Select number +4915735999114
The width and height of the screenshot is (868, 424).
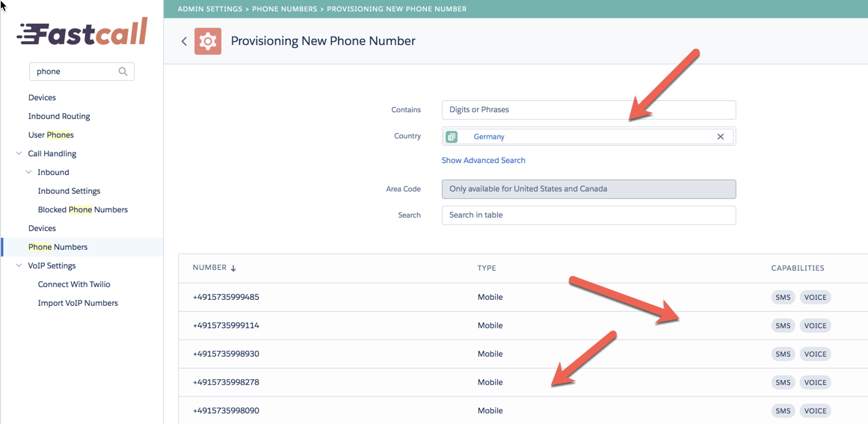tap(226, 325)
